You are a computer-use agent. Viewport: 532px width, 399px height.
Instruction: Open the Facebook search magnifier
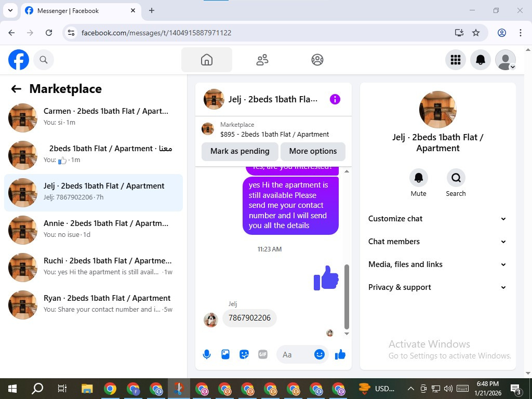click(44, 60)
